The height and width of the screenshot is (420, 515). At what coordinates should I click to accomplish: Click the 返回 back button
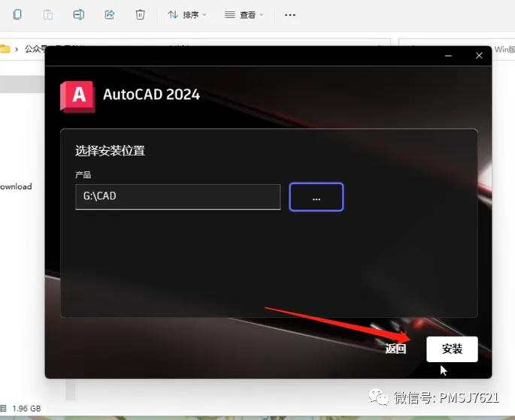click(x=395, y=349)
